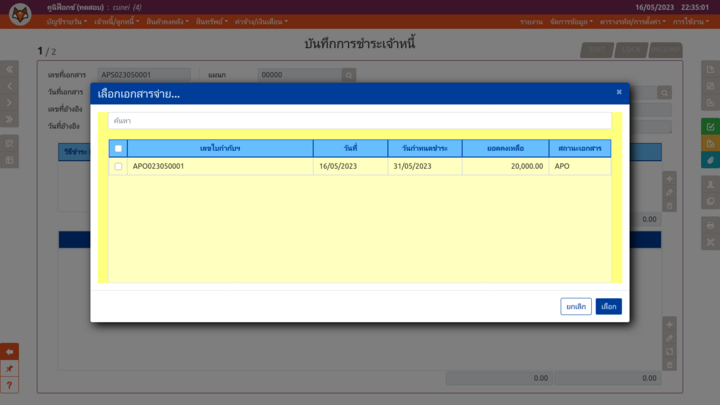Click due date 31/05/2023 cell

(x=425, y=166)
